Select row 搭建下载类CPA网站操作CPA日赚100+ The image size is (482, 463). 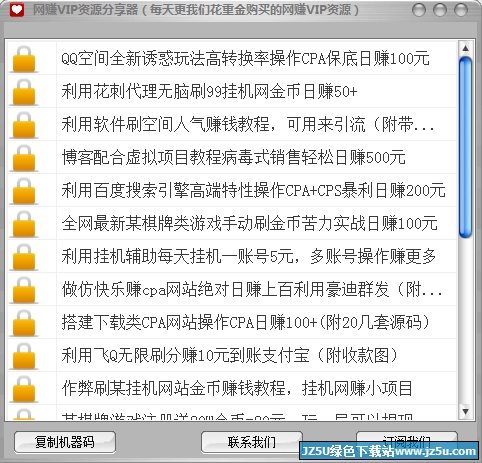click(232, 322)
